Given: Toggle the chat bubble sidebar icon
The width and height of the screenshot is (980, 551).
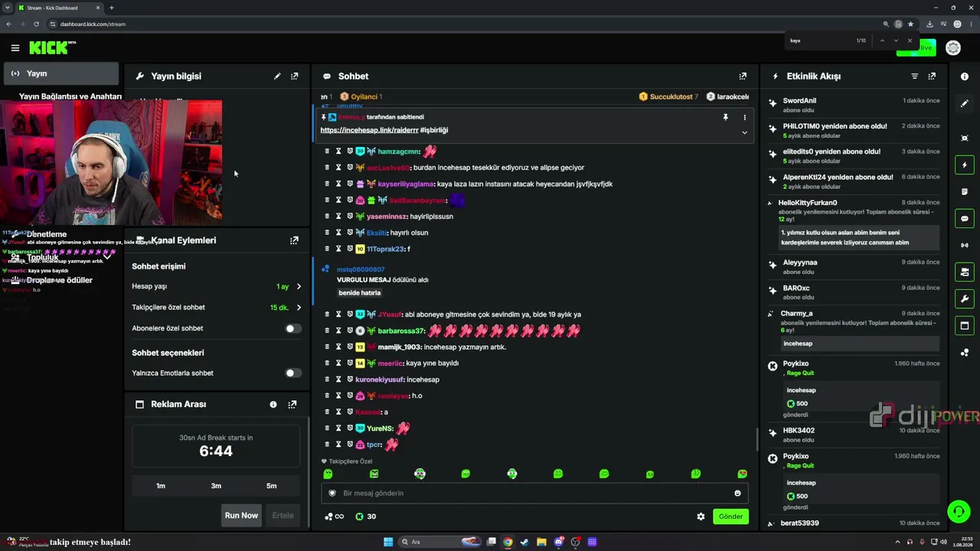Looking at the screenshot, I should click(x=965, y=219).
